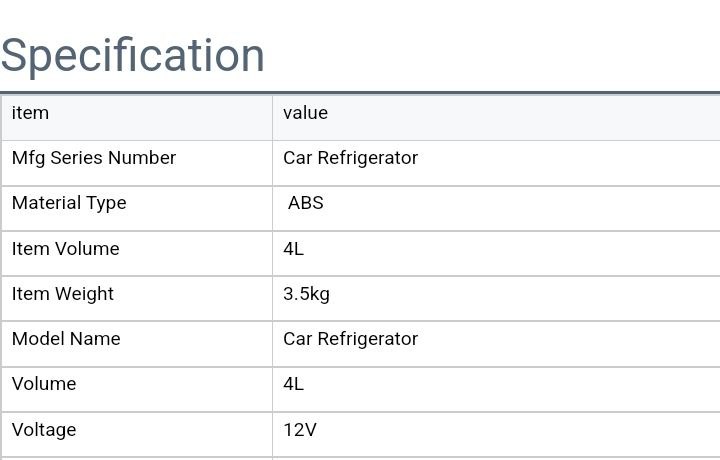Click Car Refrigerator in Mfg Series row

pos(350,158)
